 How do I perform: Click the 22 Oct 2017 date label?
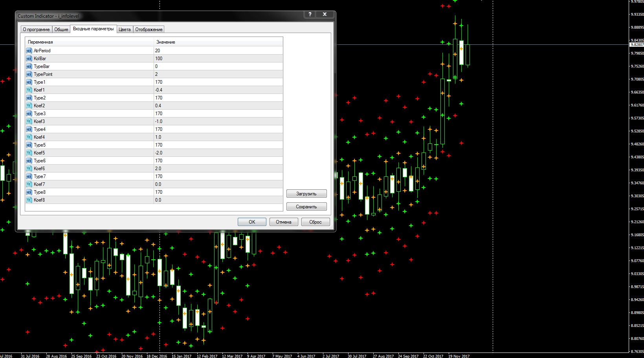coord(433,356)
